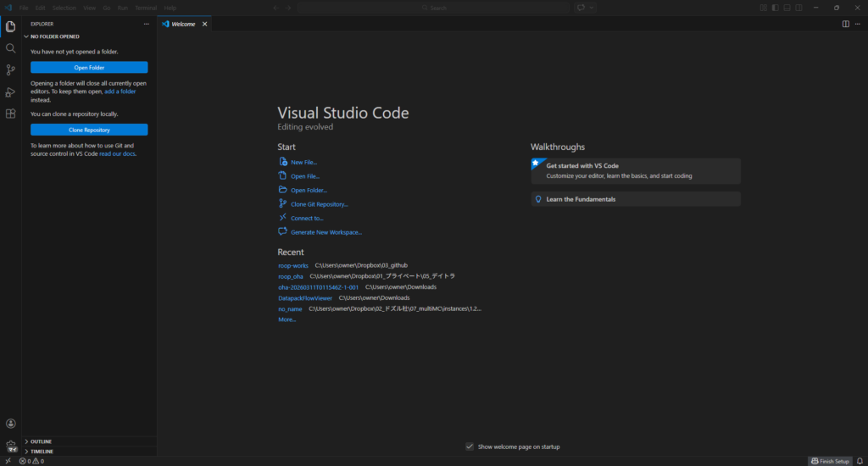The width and height of the screenshot is (868, 466).
Task: Toggle the primary side bar
Action: point(775,8)
